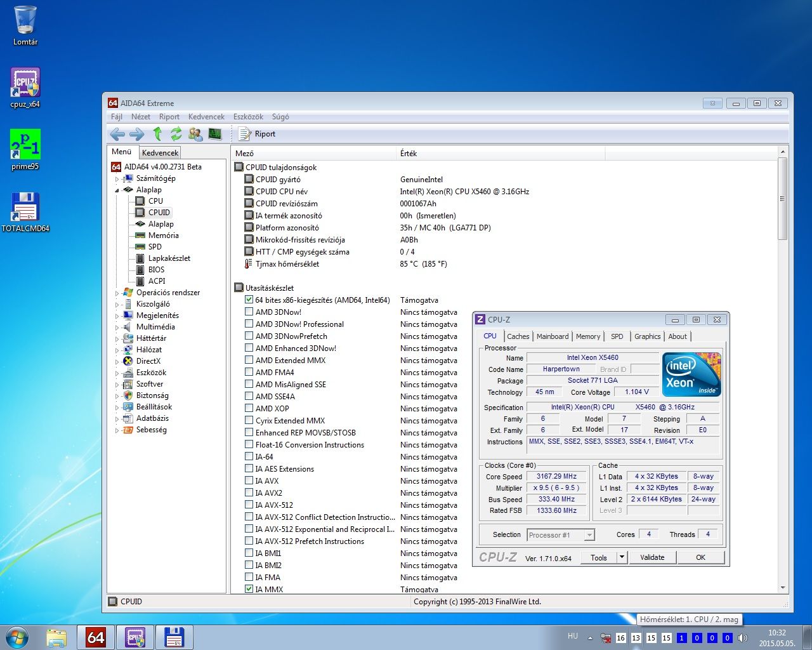Collapse the Alaplap tree node
The width and height of the screenshot is (812, 650).
117,190
